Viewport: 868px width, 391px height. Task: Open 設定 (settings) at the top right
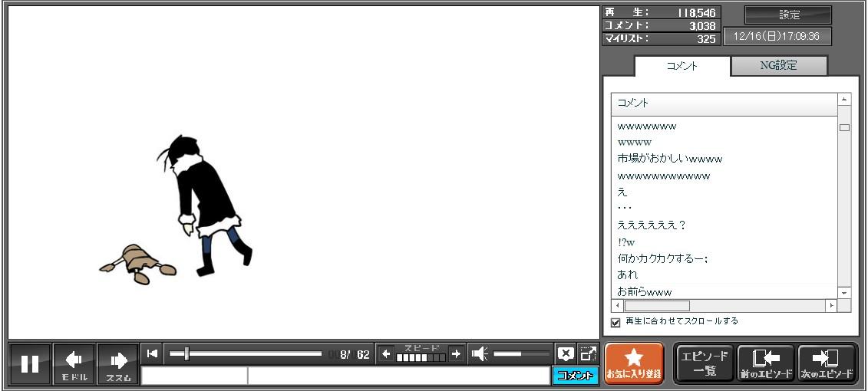788,15
